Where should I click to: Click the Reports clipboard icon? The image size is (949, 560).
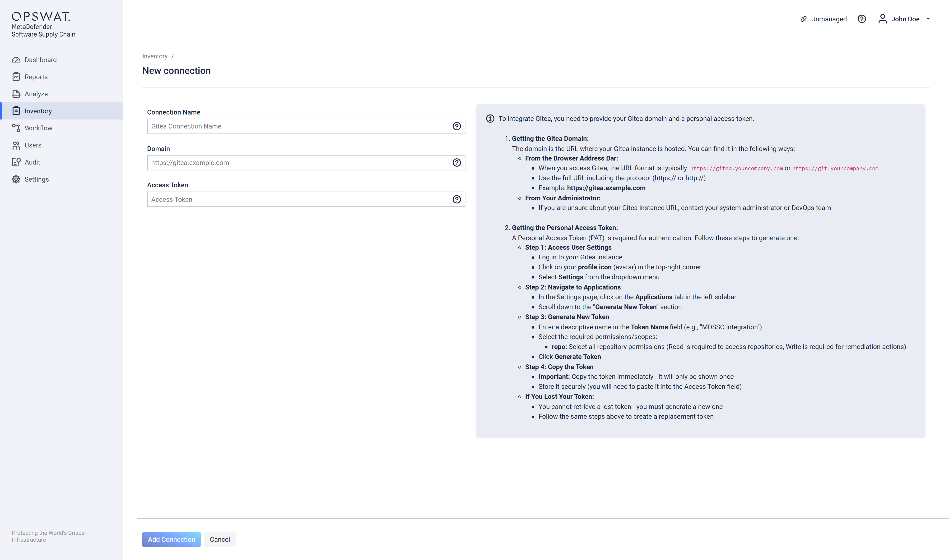16,77
